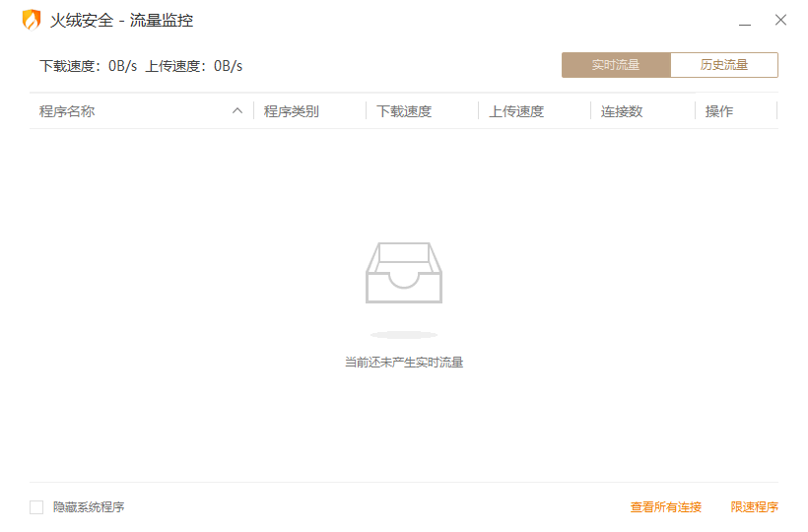Click the 上传速度: 0B/s readout
This screenshot has width=808, height=532.
pyautogui.click(x=194, y=66)
